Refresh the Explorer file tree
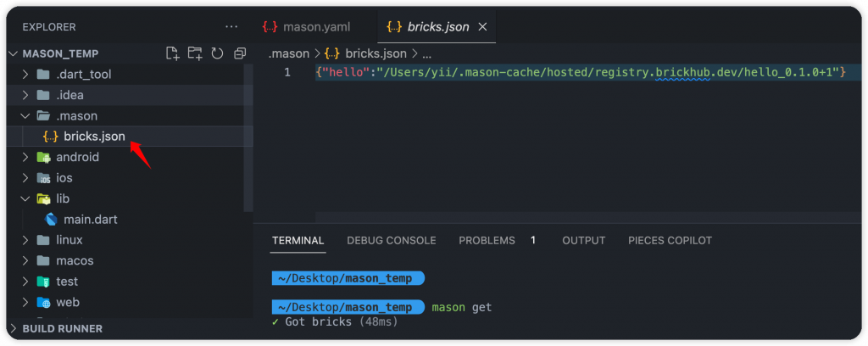 [217, 53]
